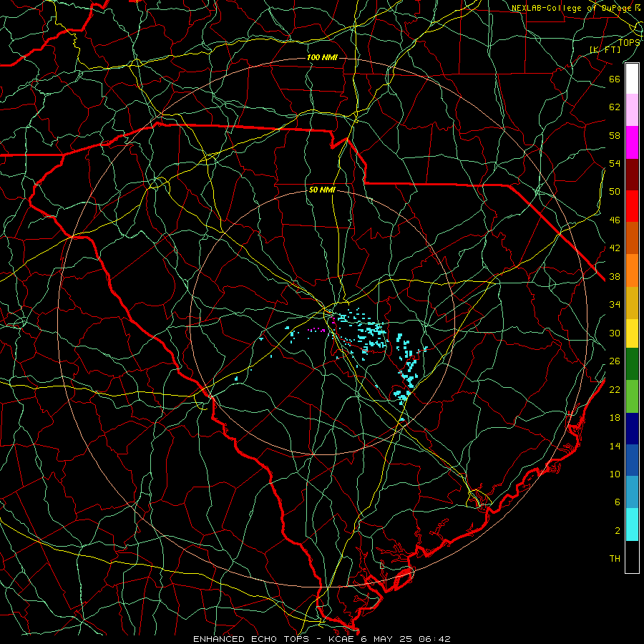644x644 pixels.
Task: Click the legend value '54'
Action: pyautogui.click(x=615, y=163)
